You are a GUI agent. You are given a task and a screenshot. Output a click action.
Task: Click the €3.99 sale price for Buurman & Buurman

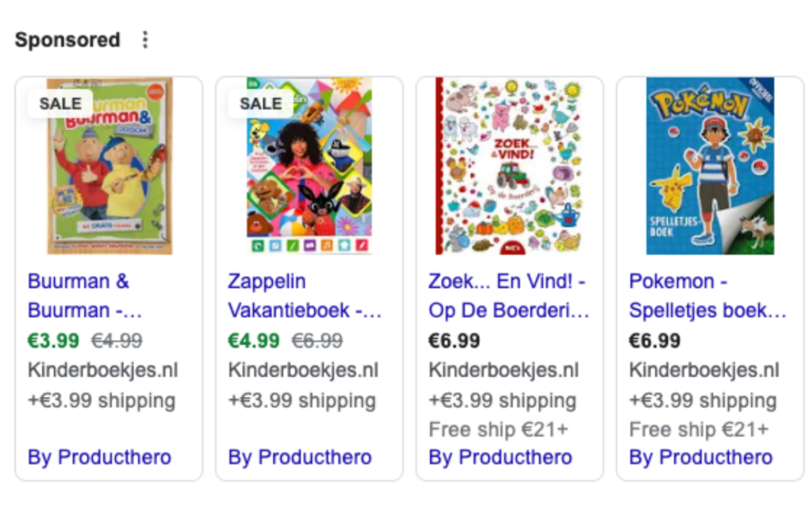53,341
